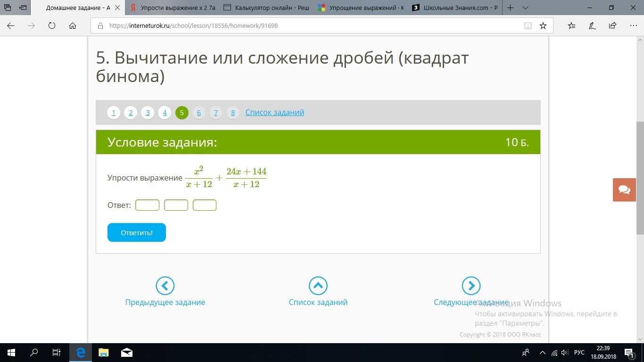
Task: Open task number 6
Action: point(199,113)
